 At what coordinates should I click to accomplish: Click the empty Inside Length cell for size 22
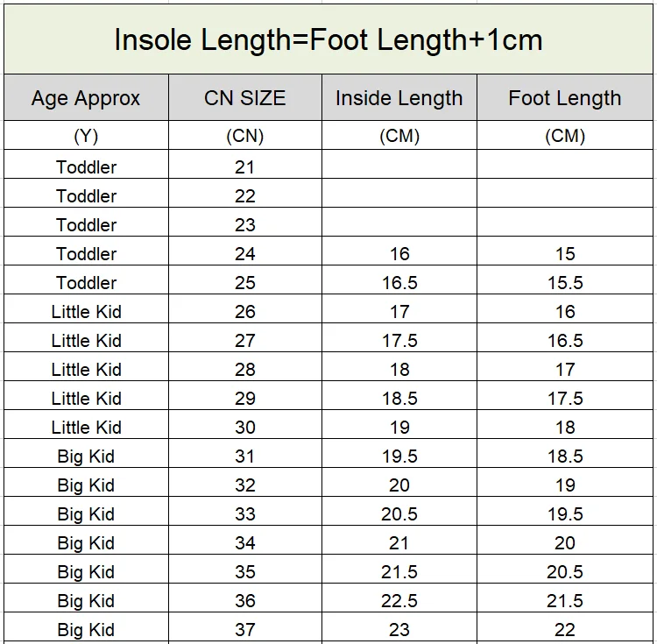(399, 195)
